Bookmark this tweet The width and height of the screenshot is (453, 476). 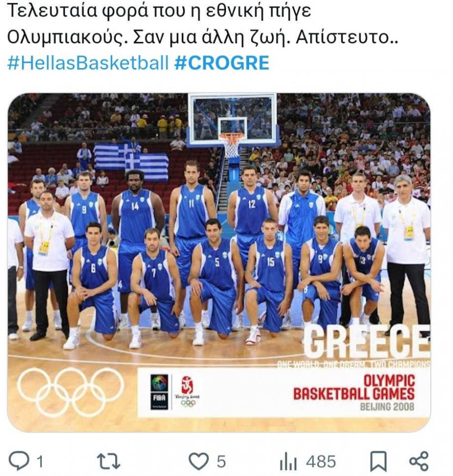pos(379,461)
